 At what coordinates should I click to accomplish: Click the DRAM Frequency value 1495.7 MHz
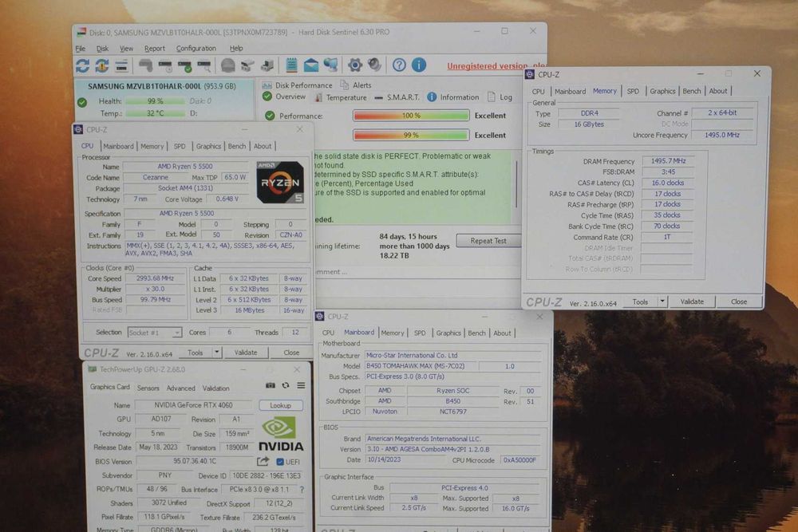668,161
